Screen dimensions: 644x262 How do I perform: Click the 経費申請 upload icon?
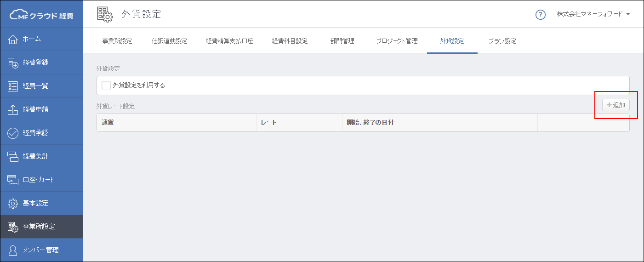coord(13,109)
